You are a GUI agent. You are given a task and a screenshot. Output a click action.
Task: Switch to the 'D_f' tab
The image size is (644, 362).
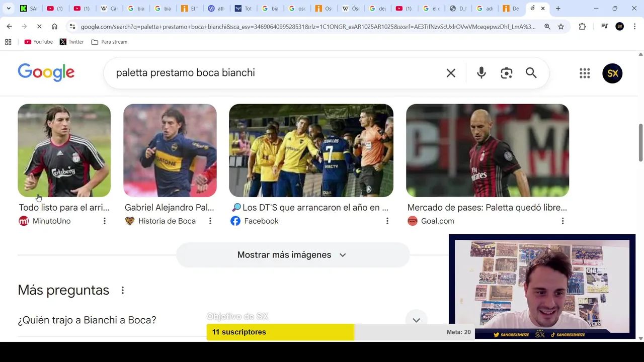(459, 9)
